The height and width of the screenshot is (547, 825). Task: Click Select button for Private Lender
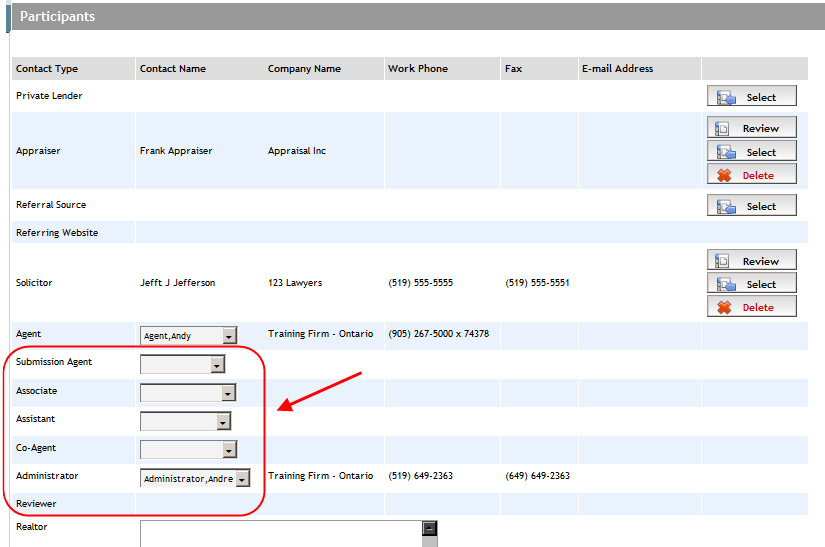pos(751,96)
